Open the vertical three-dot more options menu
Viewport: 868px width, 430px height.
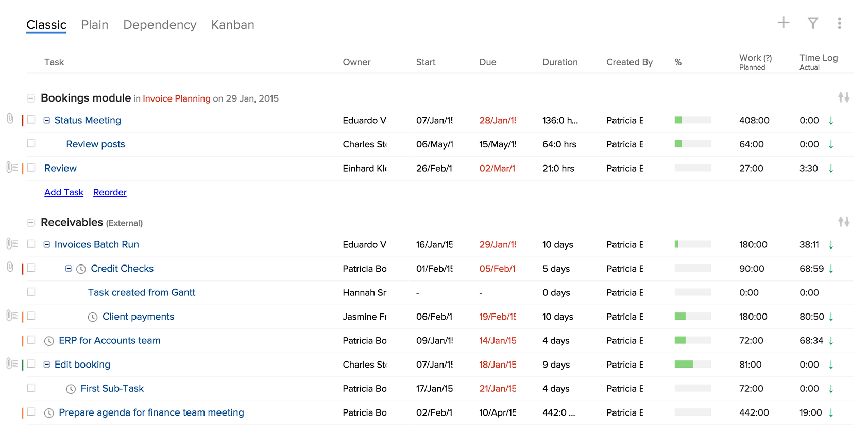tap(839, 23)
